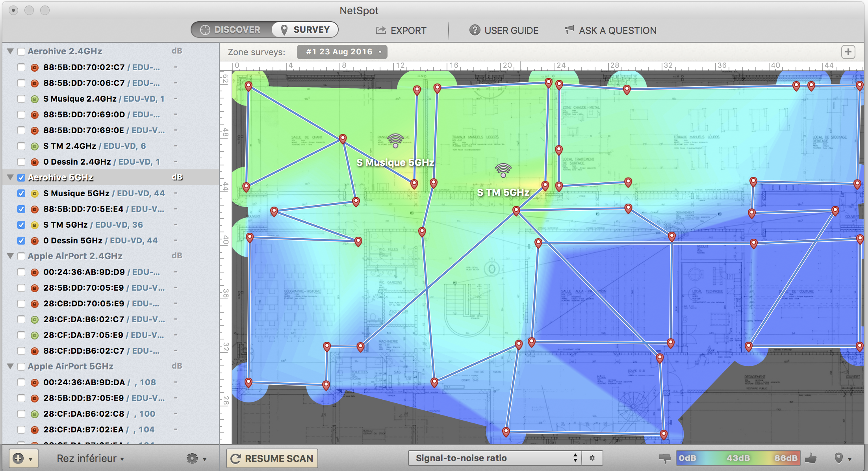Click red signal icon of 88:5B:DD:70:02:C7
The image size is (868, 471).
pos(35,67)
